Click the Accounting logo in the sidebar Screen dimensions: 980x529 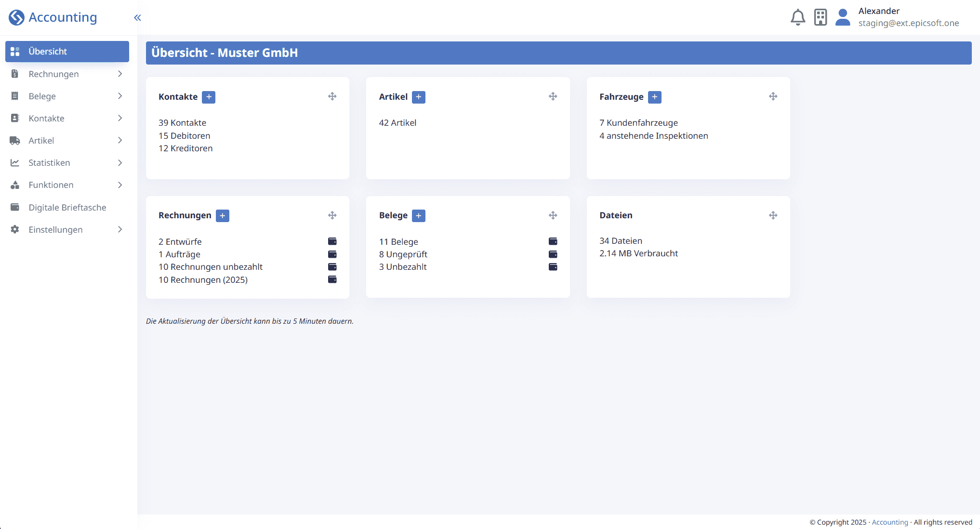(x=53, y=17)
